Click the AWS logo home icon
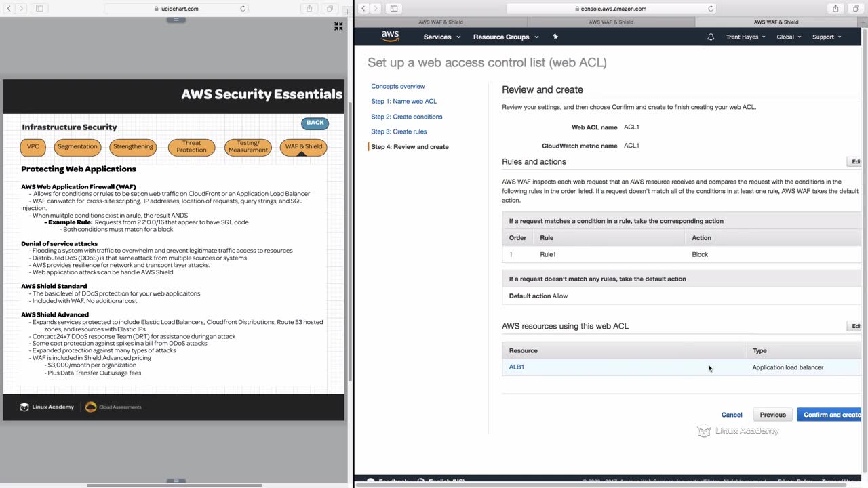The width and height of the screenshot is (868, 488). (390, 36)
